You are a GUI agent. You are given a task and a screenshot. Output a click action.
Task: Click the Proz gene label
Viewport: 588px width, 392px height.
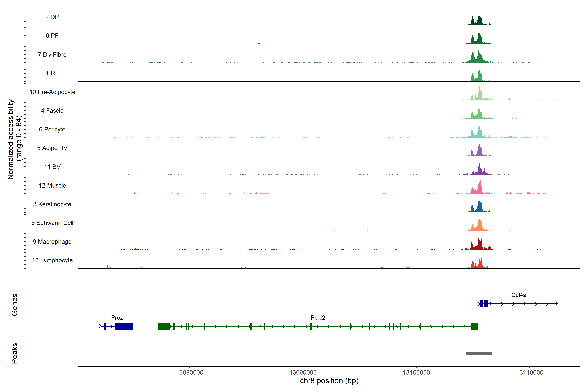click(117, 318)
